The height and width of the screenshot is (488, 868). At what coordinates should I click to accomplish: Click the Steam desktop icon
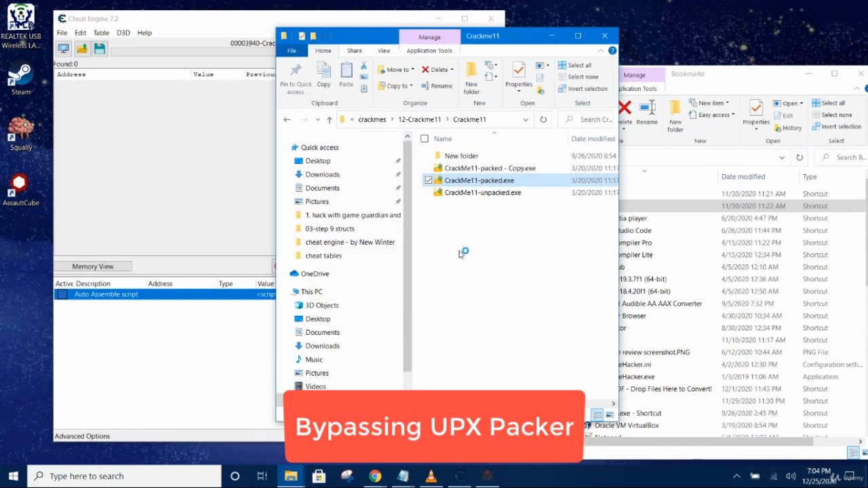point(20,79)
